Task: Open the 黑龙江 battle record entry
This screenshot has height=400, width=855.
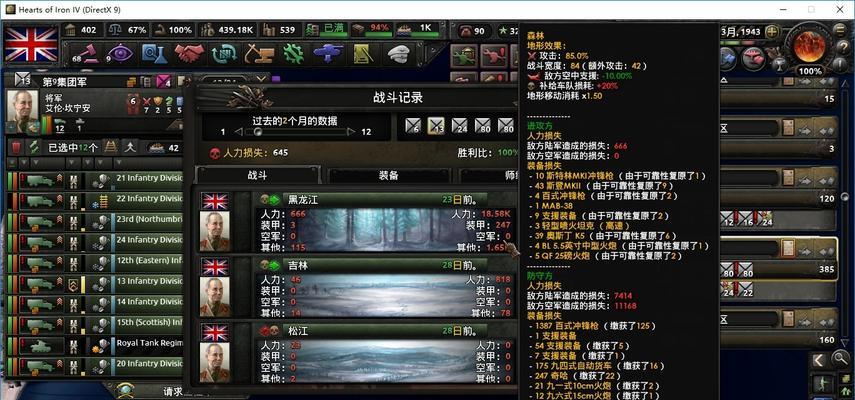Action: [357, 222]
